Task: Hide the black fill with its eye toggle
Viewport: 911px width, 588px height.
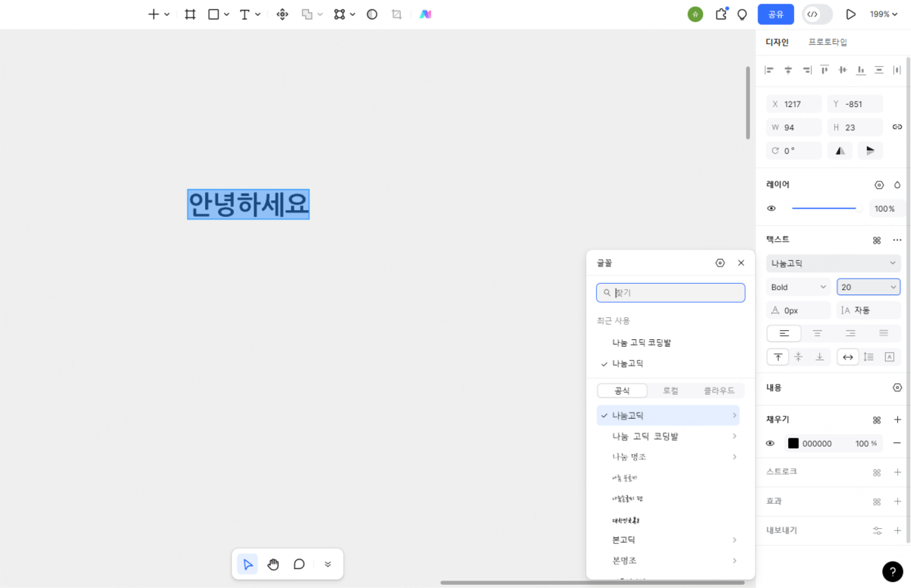Action: [771, 443]
